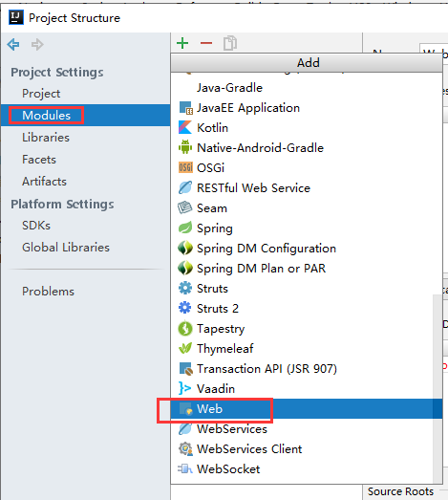Viewport: 448px width, 500px height.
Task: Click the blue Back arrow icon
Action: (x=13, y=44)
